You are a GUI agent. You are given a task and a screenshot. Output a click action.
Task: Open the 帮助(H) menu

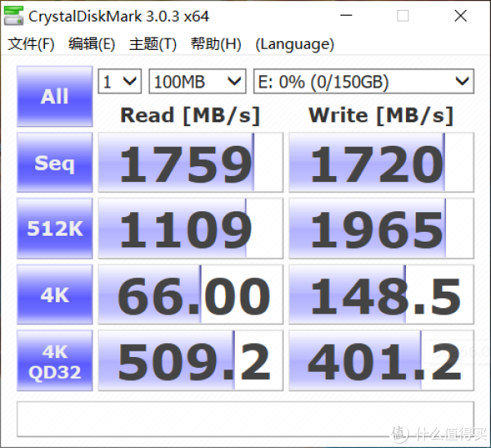click(x=215, y=44)
